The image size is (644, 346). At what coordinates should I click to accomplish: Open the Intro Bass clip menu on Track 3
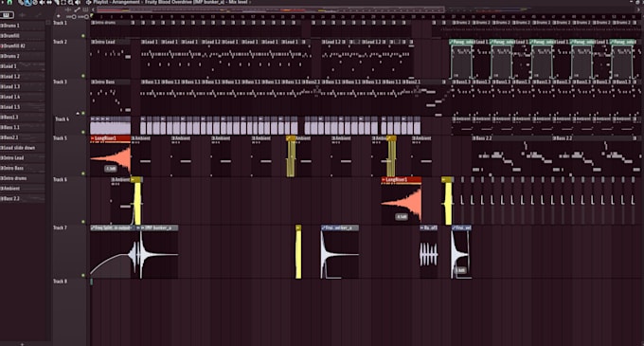[93, 82]
